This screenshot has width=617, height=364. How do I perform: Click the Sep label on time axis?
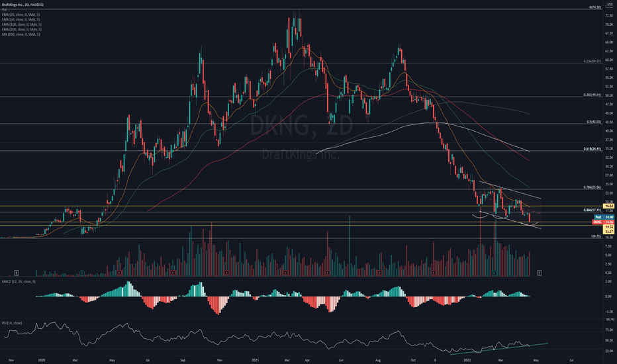183,360
